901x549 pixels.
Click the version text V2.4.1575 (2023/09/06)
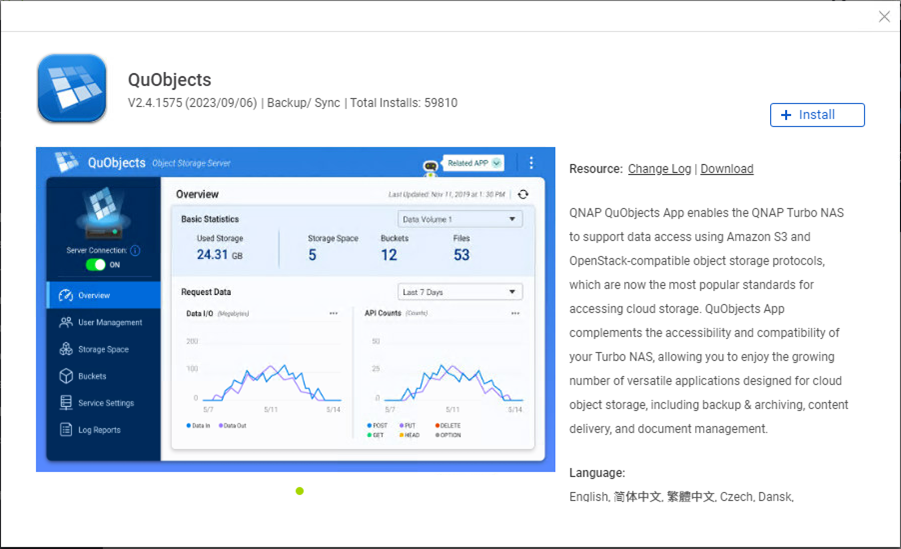(192, 103)
